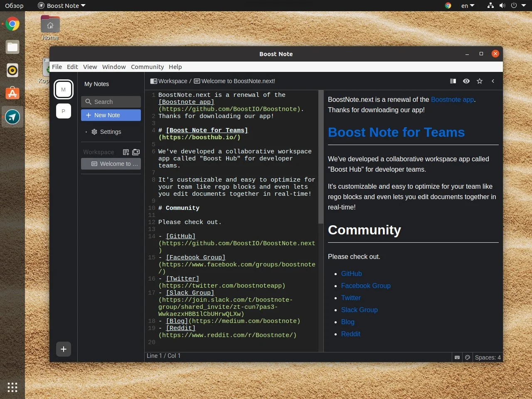
Task: Open the View menu
Action: tap(90, 67)
